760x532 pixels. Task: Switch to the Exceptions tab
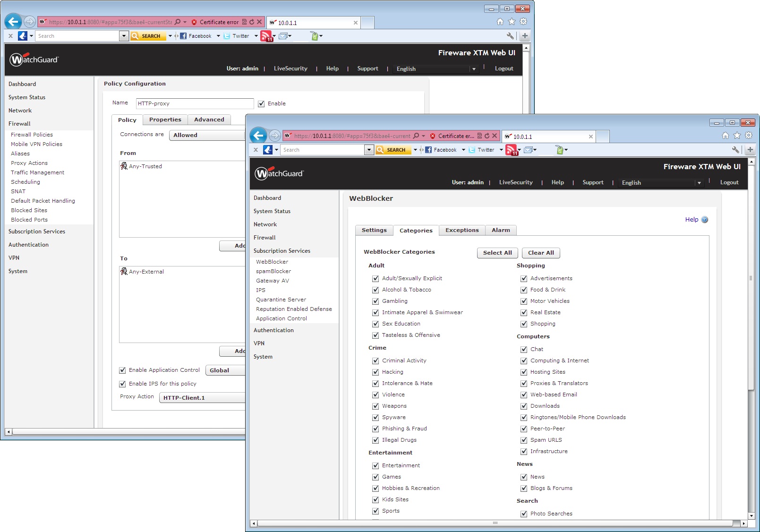462,230
